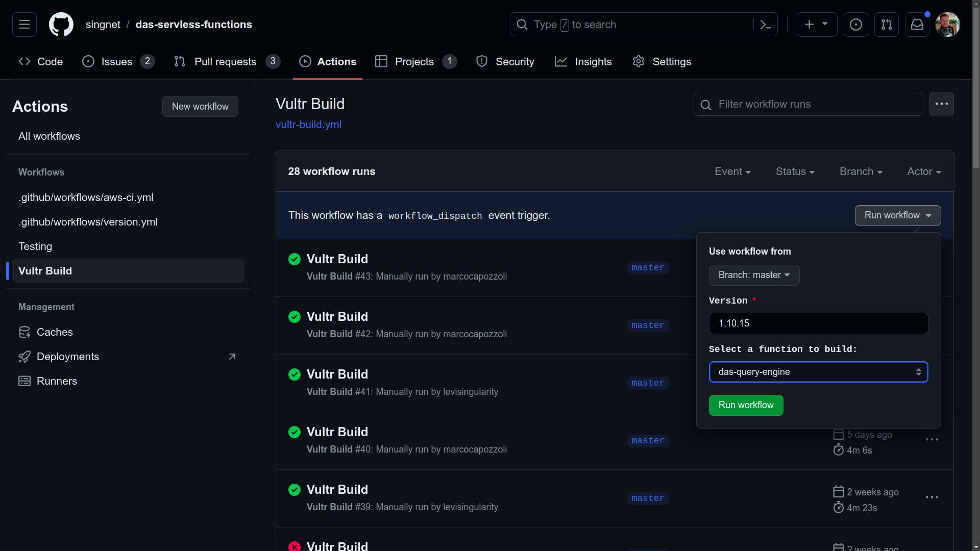Open Vultr Build run #41
This screenshot has width=980, height=551.
click(337, 374)
